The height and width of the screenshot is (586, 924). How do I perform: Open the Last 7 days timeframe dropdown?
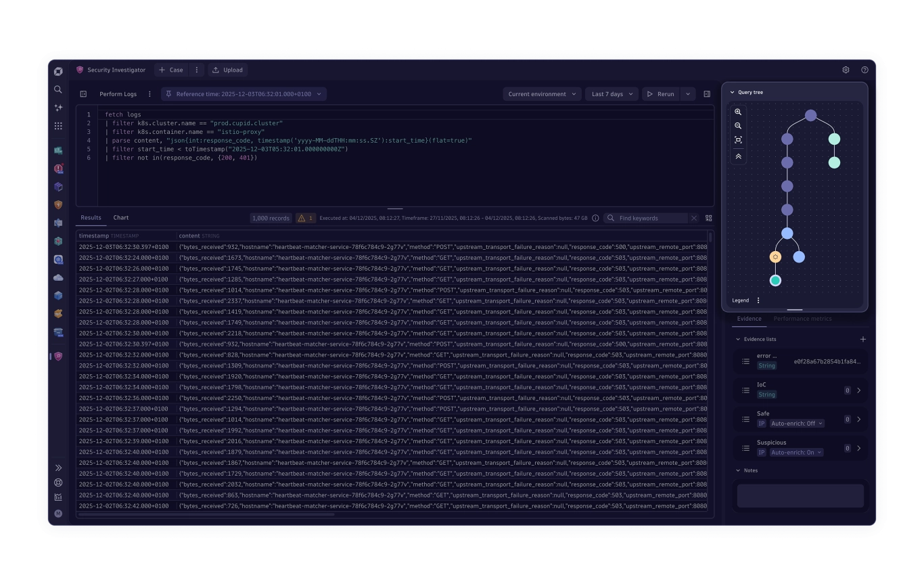(x=611, y=94)
